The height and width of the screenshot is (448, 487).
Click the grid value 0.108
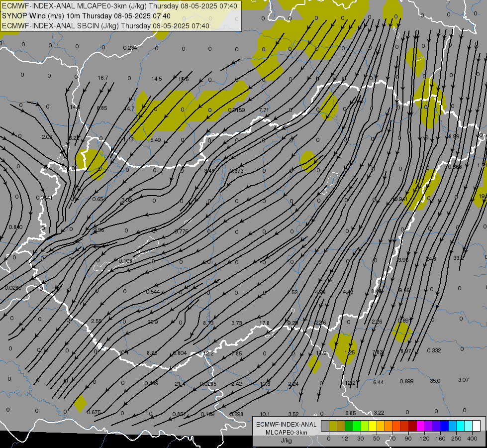tap(125, 261)
